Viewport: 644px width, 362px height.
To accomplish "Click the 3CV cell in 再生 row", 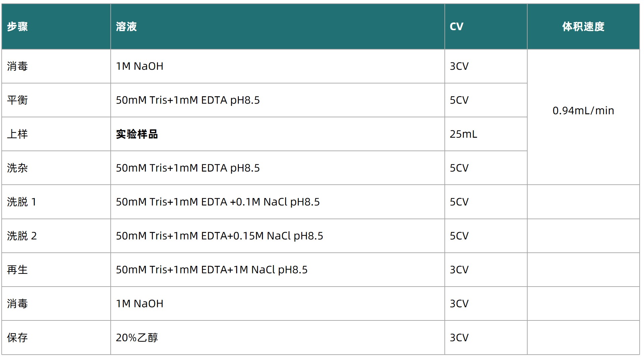I will 459,269.
